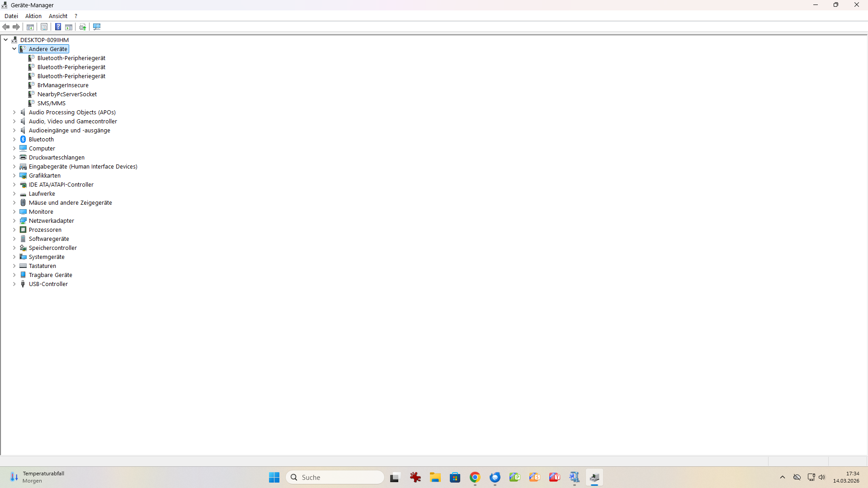Toggle the console tree pane icon
The image size is (868, 488).
coord(30,27)
